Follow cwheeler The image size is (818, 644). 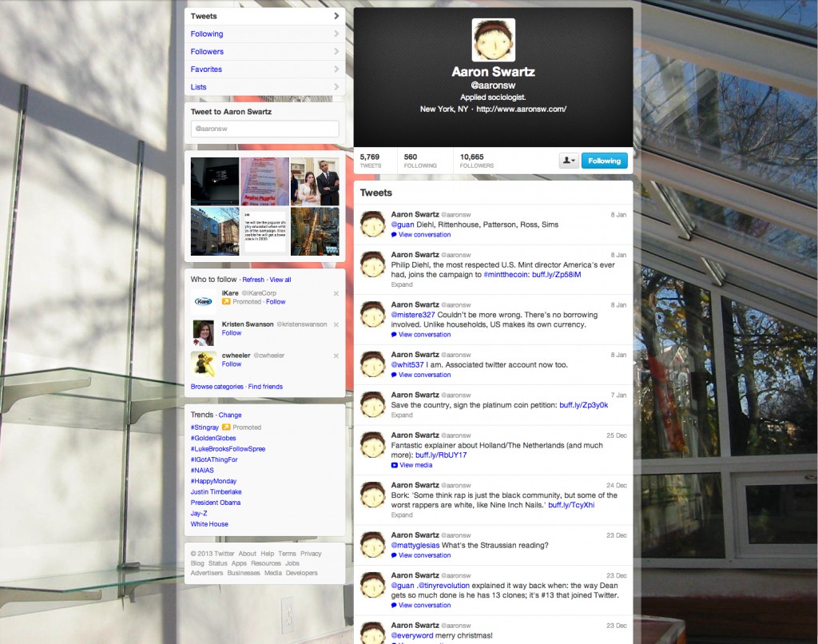click(x=232, y=364)
